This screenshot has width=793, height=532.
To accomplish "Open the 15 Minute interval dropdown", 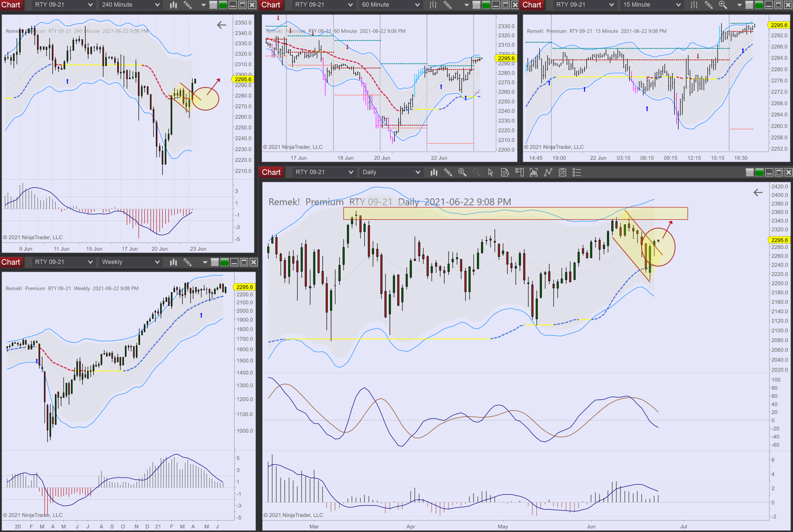I will point(652,5).
